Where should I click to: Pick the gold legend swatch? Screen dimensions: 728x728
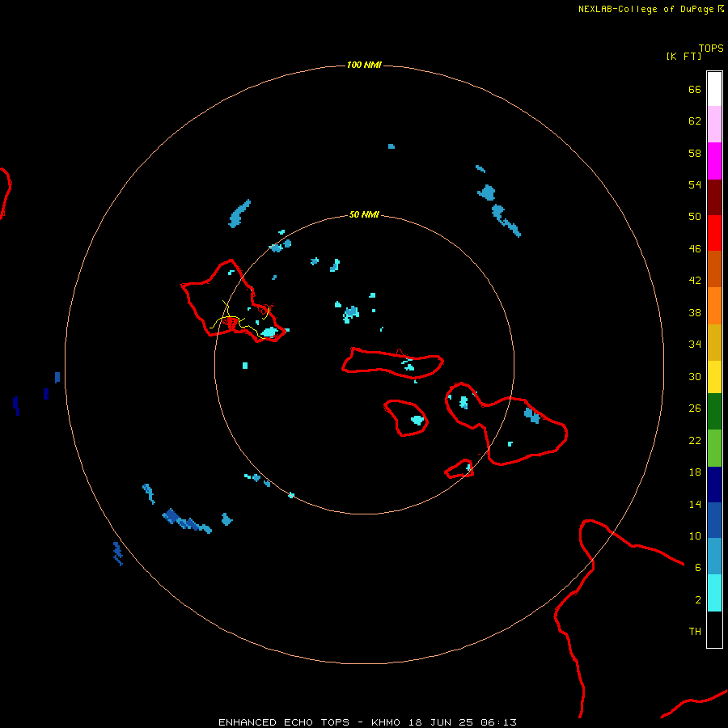click(x=714, y=342)
